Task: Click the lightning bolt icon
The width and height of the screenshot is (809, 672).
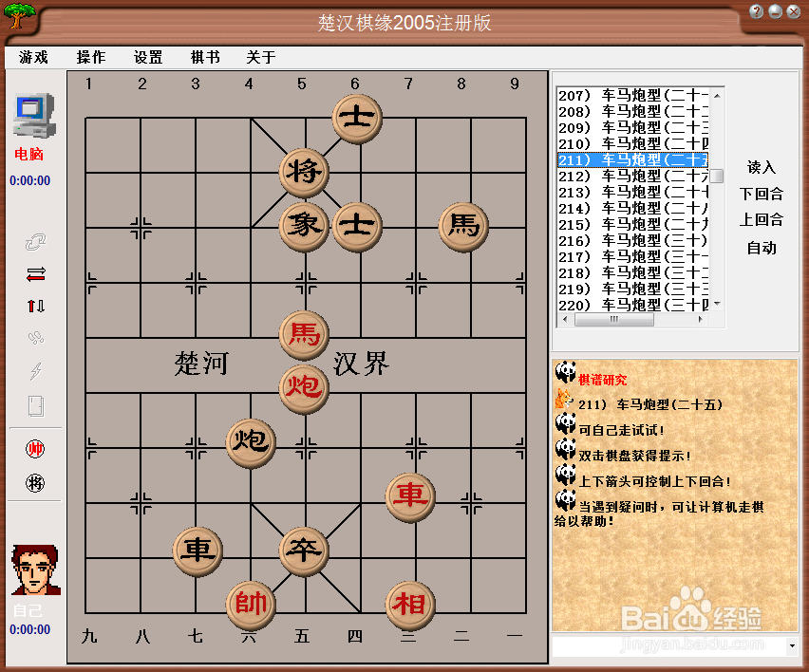Action: tap(35, 371)
